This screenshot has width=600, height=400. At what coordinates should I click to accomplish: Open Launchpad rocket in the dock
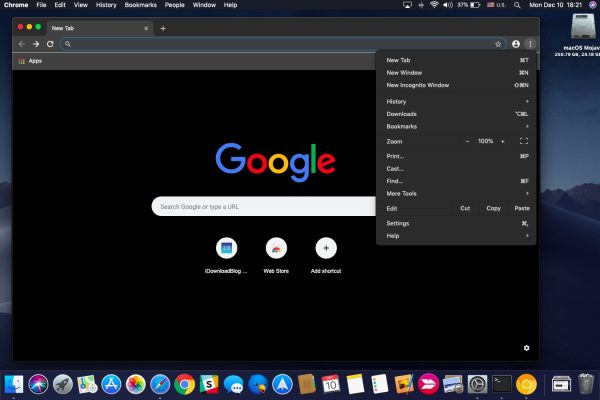point(63,384)
